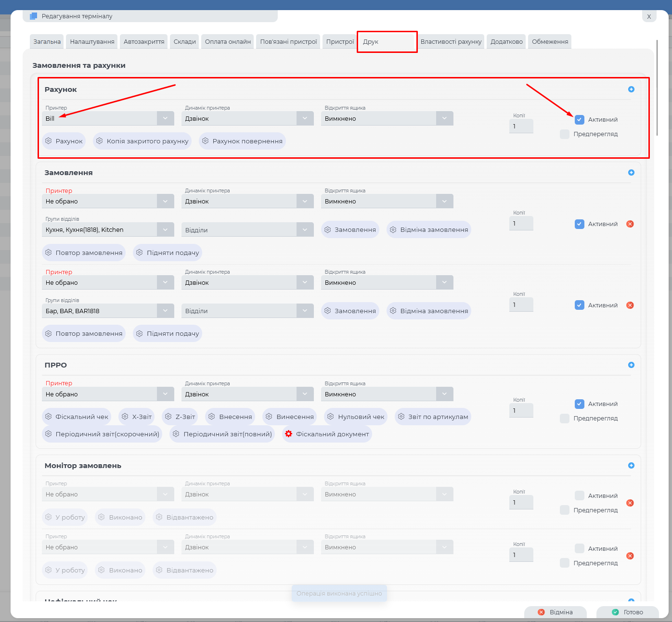This screenshot has width=672, height=622.
Task: Delete the Кухня order printer row
Action: click(630, 224)
